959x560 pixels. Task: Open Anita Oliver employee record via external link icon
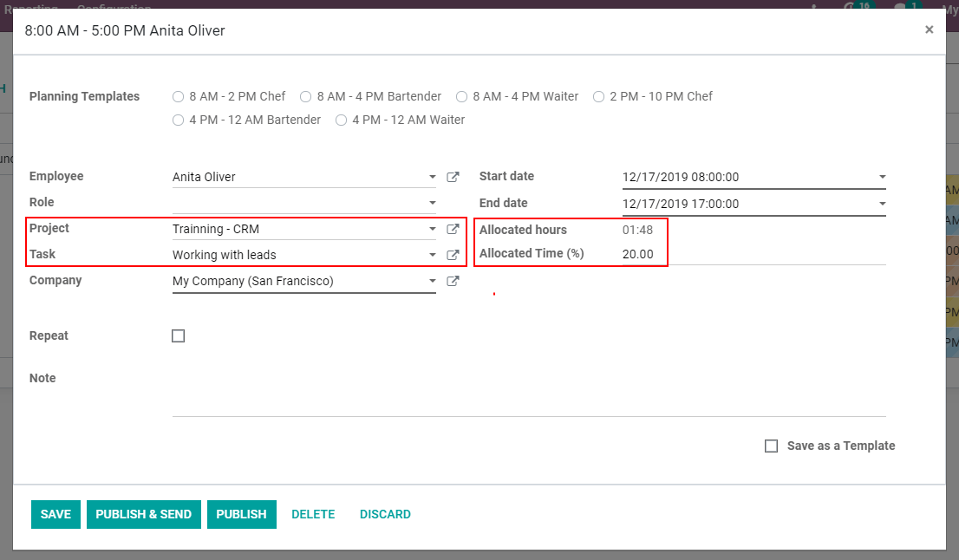[453, 177]
